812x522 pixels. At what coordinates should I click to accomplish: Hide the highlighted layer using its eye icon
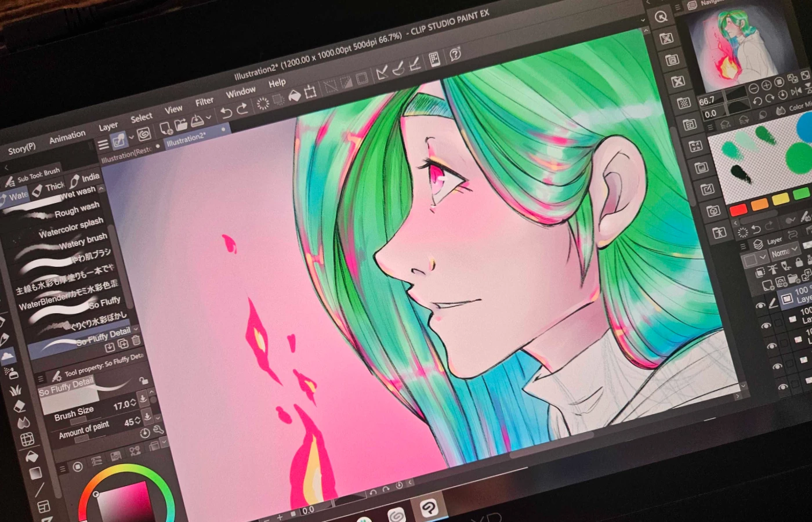760,305
